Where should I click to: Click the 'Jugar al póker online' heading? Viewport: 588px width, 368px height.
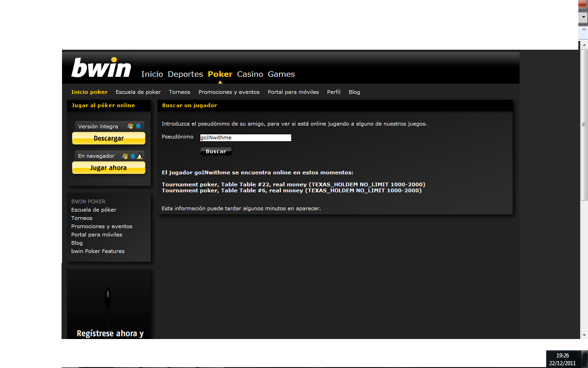[x=103, y=105]
